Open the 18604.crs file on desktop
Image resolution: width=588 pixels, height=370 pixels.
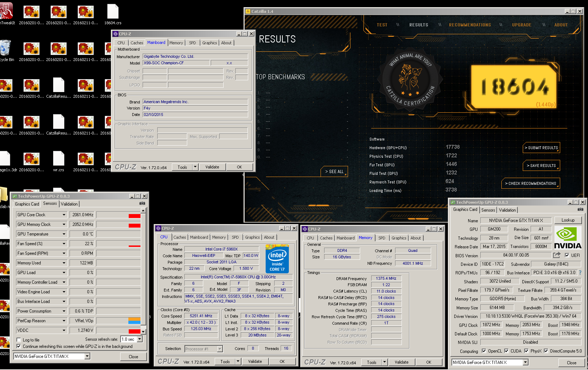click(x=113, y=14)
